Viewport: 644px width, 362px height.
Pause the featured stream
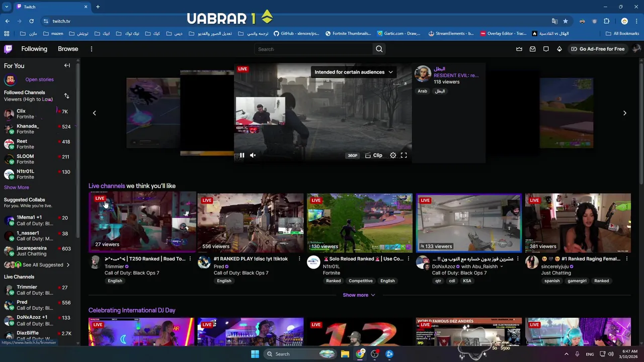(x=242, y=155)
